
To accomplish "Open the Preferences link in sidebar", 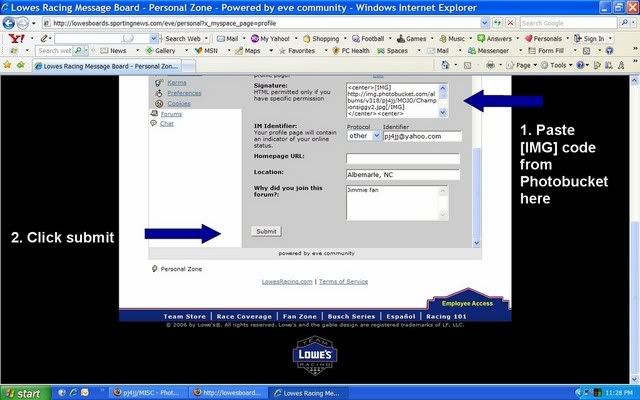I will point(184,93).
